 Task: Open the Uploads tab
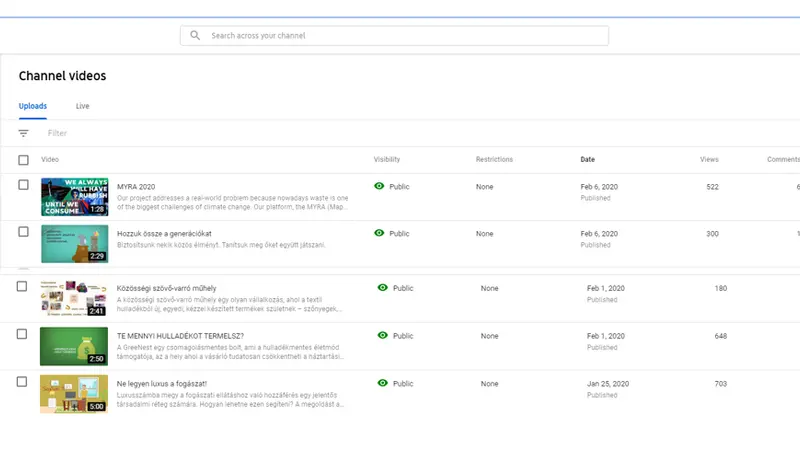pyautogui.click(x=32, y=105)
